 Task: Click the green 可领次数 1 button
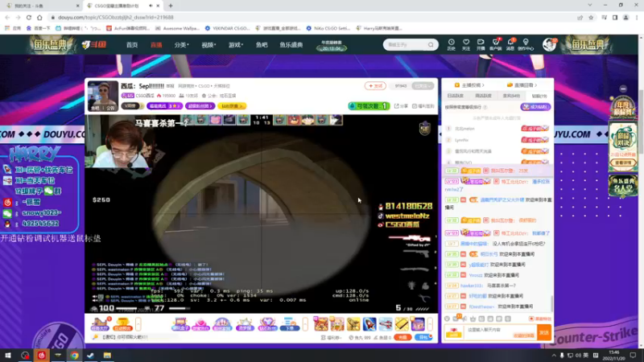[x=369, y=106]
